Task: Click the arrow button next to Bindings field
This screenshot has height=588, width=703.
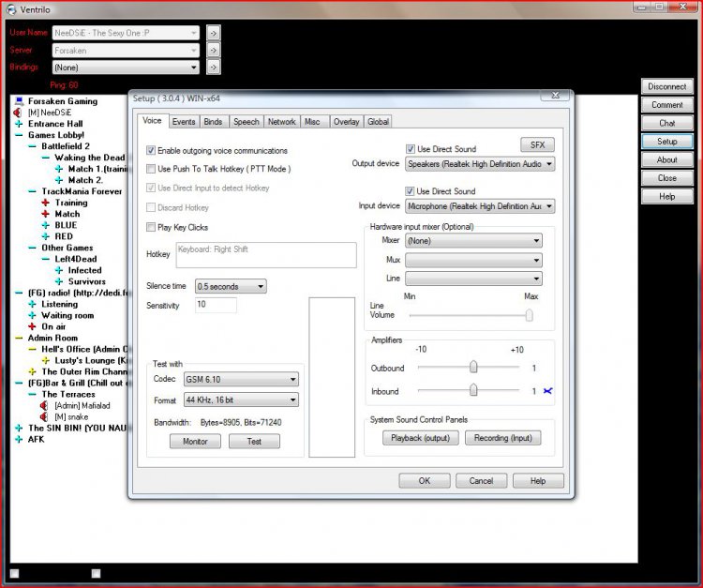Action: [214, 68]
